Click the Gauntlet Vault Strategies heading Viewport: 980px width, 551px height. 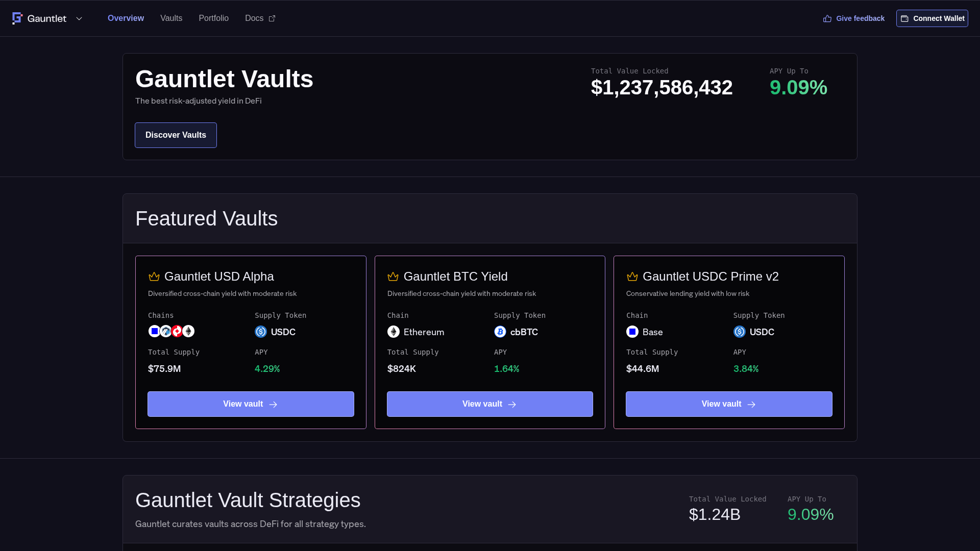pos(248,500)
